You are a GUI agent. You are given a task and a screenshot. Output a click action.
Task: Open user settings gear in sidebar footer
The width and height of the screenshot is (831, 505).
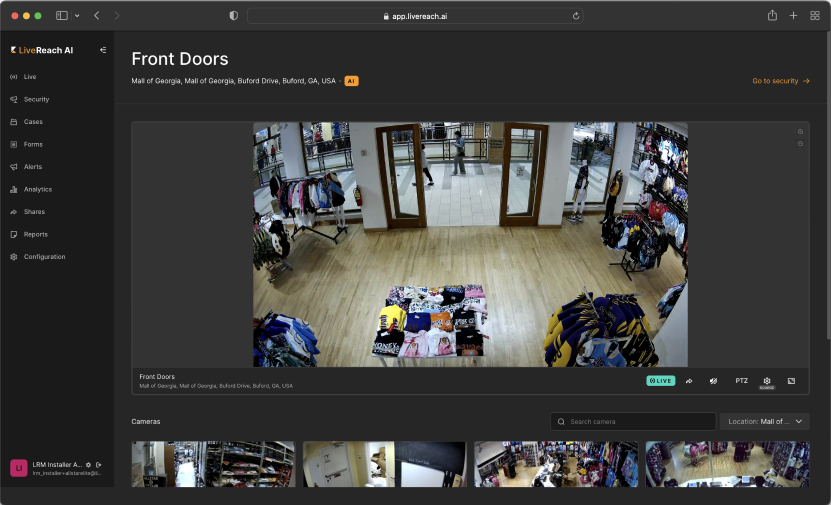88,465
